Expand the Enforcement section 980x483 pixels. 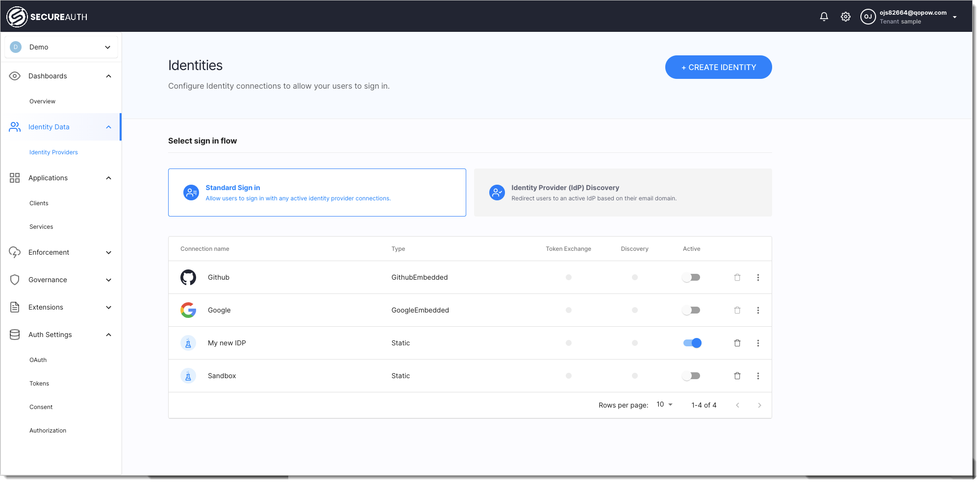109,252
